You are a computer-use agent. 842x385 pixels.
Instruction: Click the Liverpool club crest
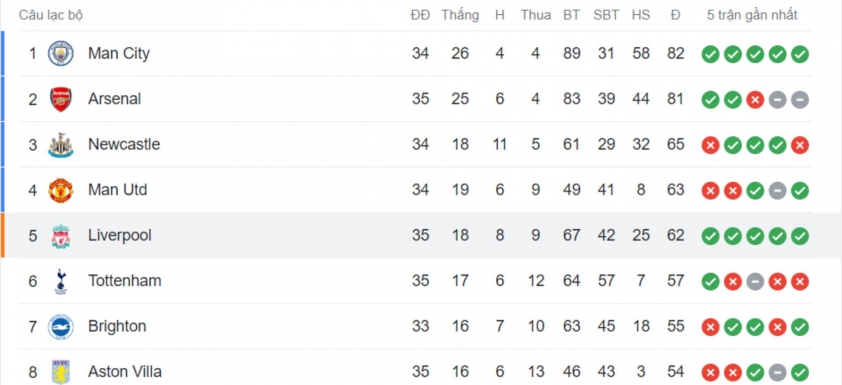coord(61,236)
